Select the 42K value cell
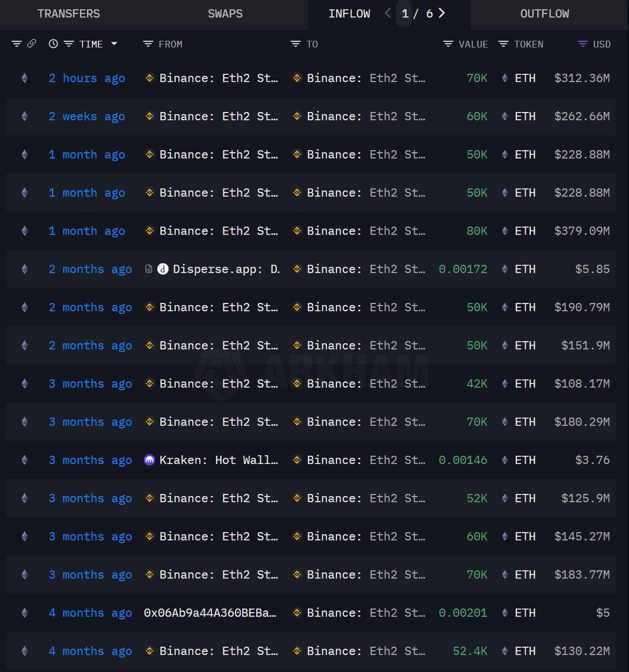The height and width of the screenshot is (672, 629). point(477,384)
